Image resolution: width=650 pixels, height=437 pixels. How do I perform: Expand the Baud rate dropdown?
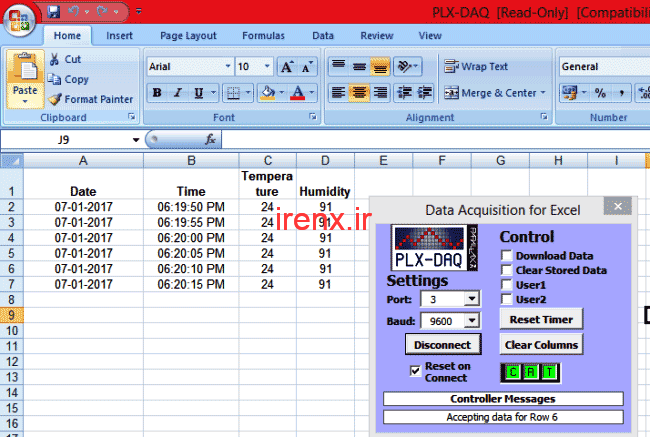tap(470, 321)
